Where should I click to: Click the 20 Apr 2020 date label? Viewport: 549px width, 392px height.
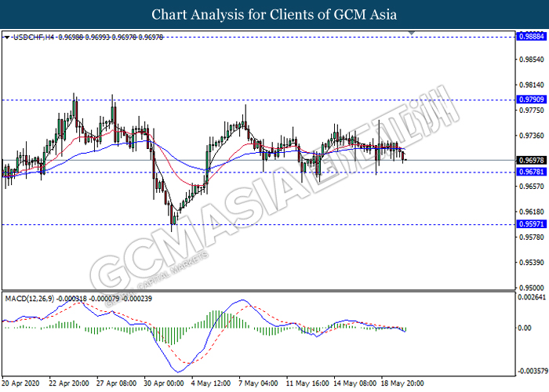[x=21, y=383]
